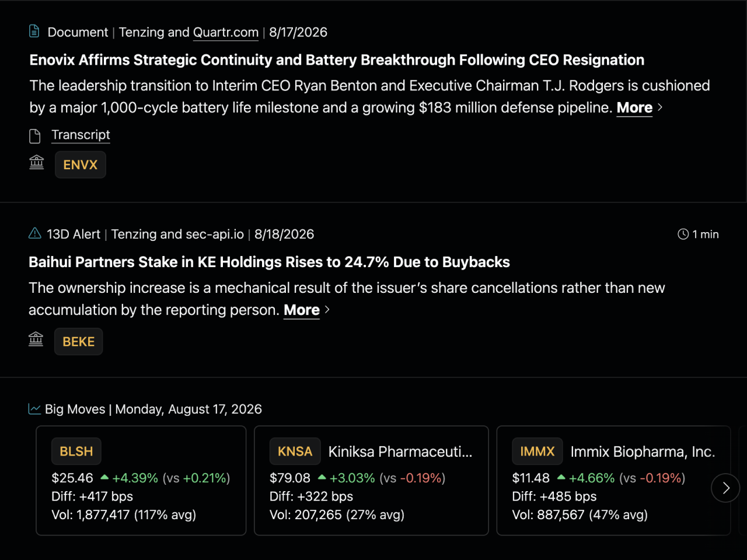Image resolution: width=747 pixels, height=560 pixels.
Task: Click the 8/17/2026 document date
Action: pos(298,32)
